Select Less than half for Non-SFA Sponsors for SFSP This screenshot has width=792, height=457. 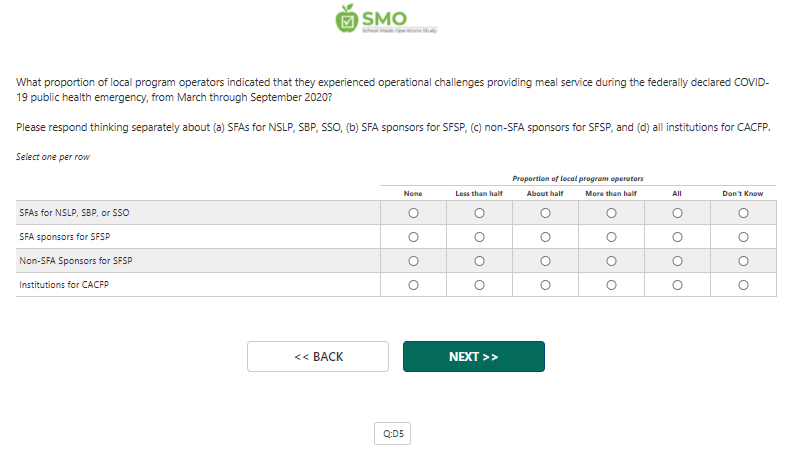pyautogui.click(x=479, y=261)
